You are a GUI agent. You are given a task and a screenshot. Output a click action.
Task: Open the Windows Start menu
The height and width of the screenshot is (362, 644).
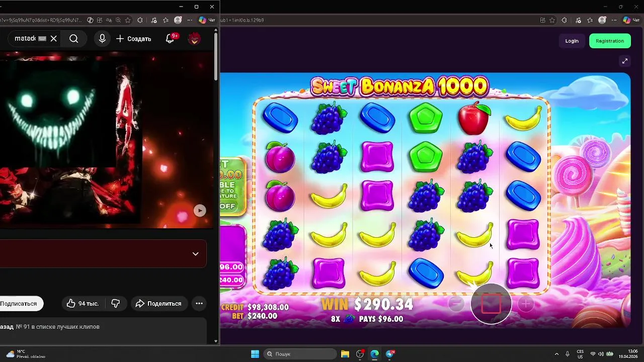pyautogui.click(x=255, y=354)
